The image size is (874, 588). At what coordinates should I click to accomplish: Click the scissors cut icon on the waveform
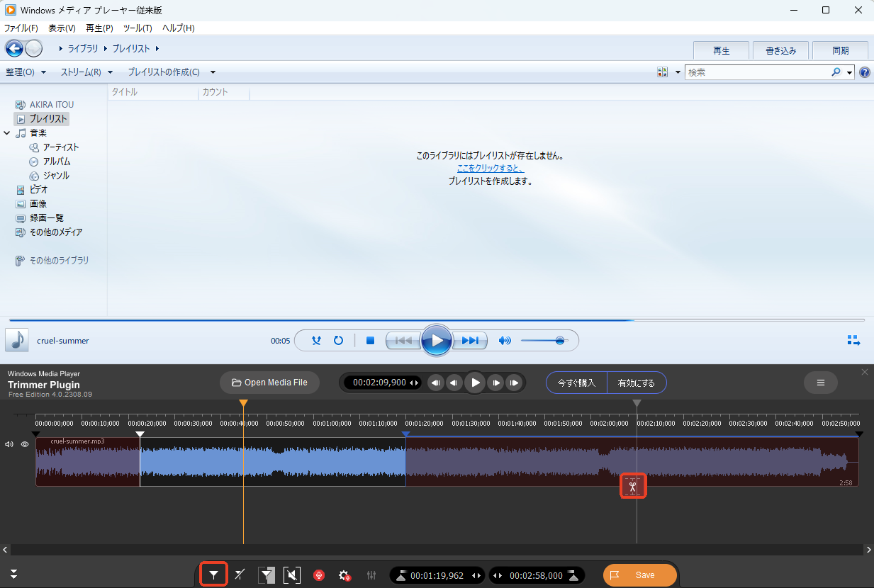[633, 486]
